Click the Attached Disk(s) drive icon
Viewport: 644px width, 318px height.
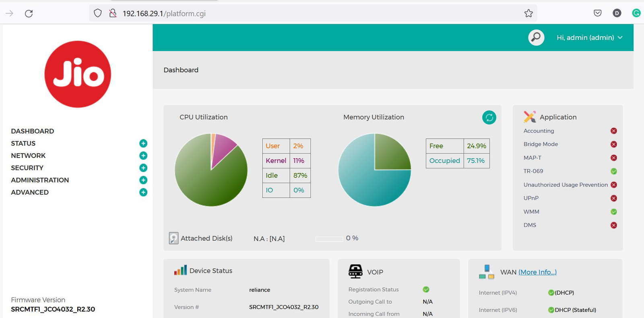click(x=173, y=238)
